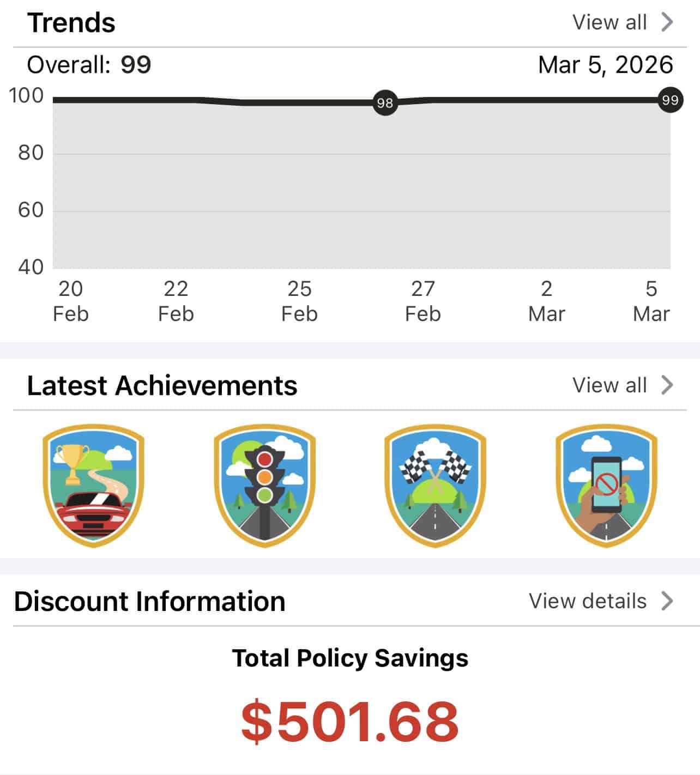The width and height of the screenshot is (700, 775).
Task: Select the 99 score point on chart
Action: coord(669,100)
